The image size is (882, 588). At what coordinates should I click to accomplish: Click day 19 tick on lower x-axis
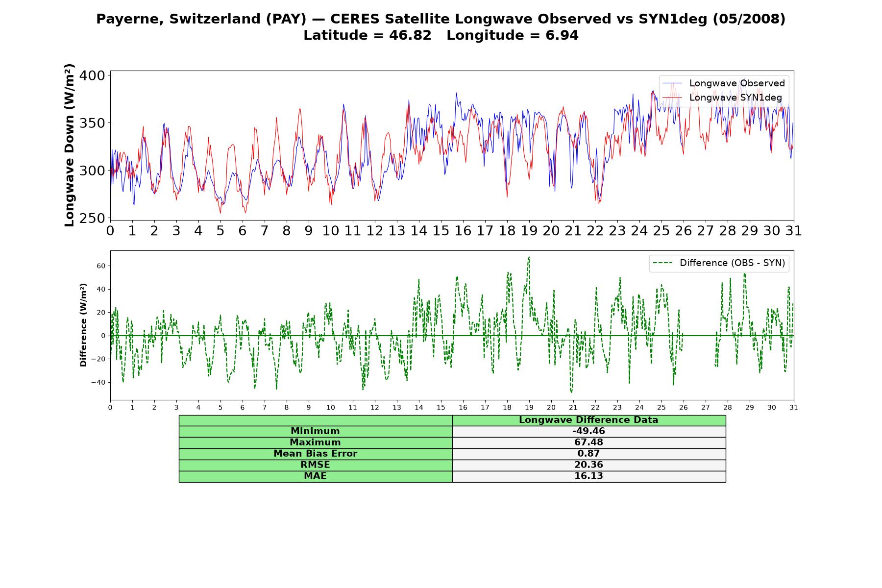pyautogui.click(x=529, y=408)
